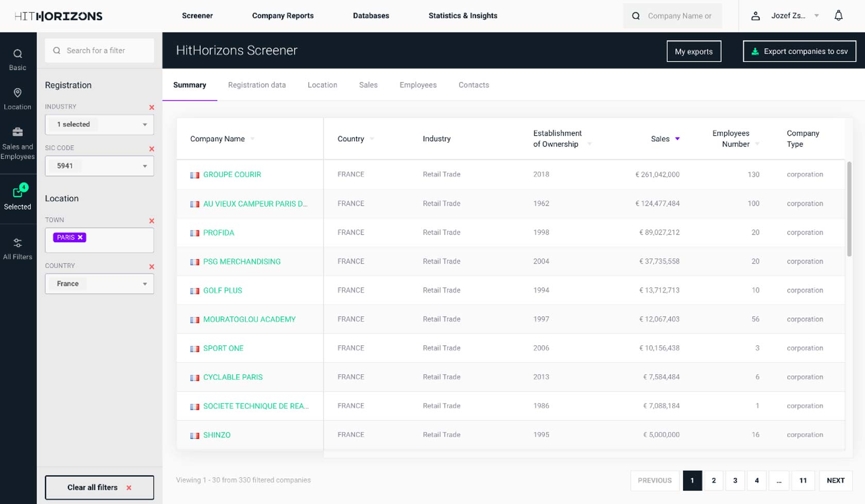Open the GOLF PLUS company link
865x504 pixels.
click(x=223, y=291)
